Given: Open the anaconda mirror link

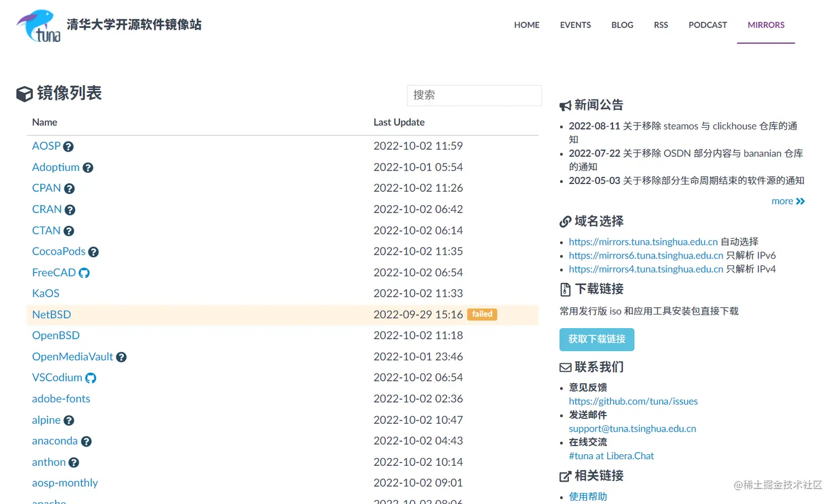Looking at the screenshot, I should [x=55, y=440].
